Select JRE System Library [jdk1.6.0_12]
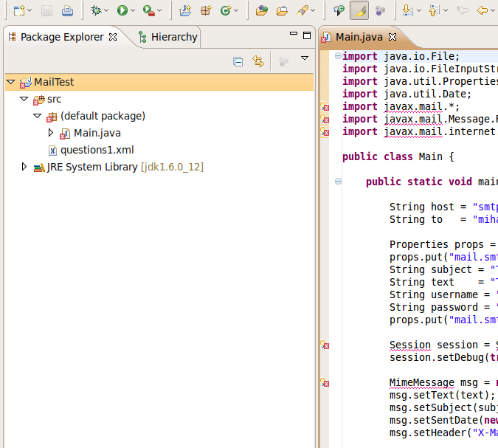Screen dimensions: 498x448 [125, 167]
